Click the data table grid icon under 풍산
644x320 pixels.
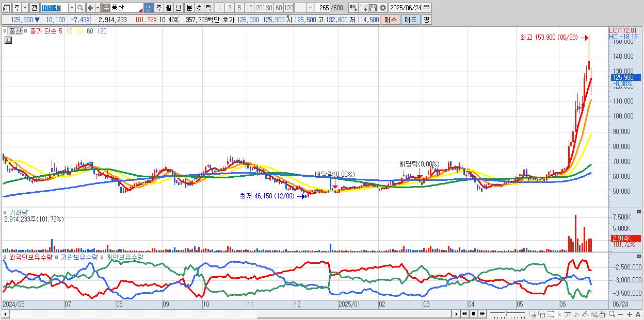8,40
